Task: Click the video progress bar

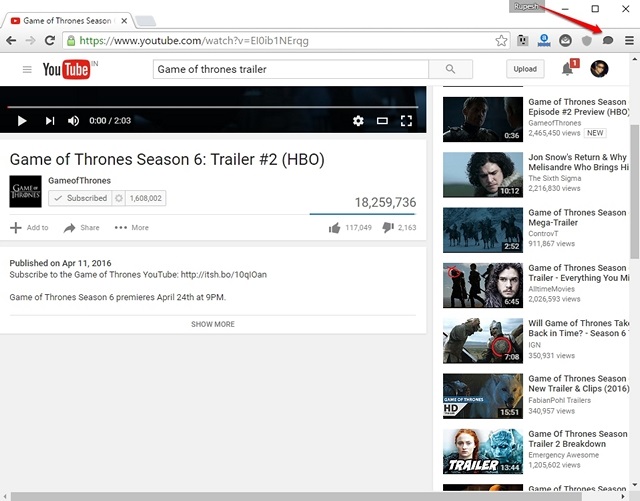Action: tap(213, 107)
